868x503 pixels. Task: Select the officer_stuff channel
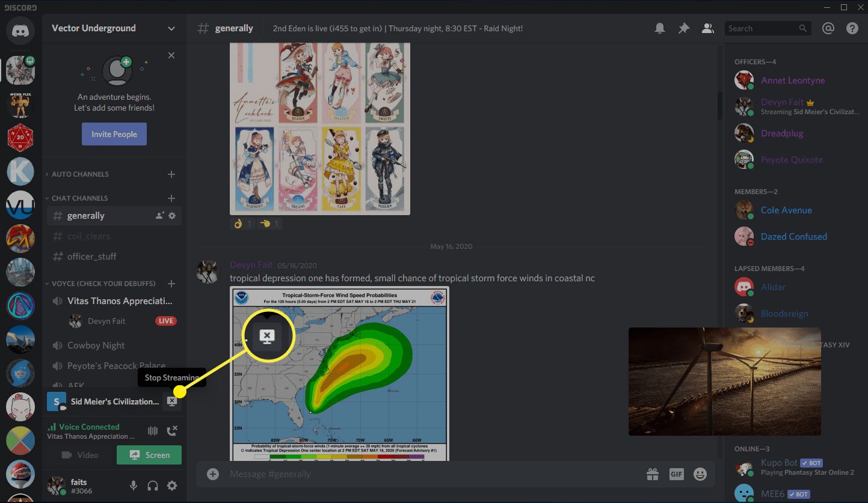[92, 257]
